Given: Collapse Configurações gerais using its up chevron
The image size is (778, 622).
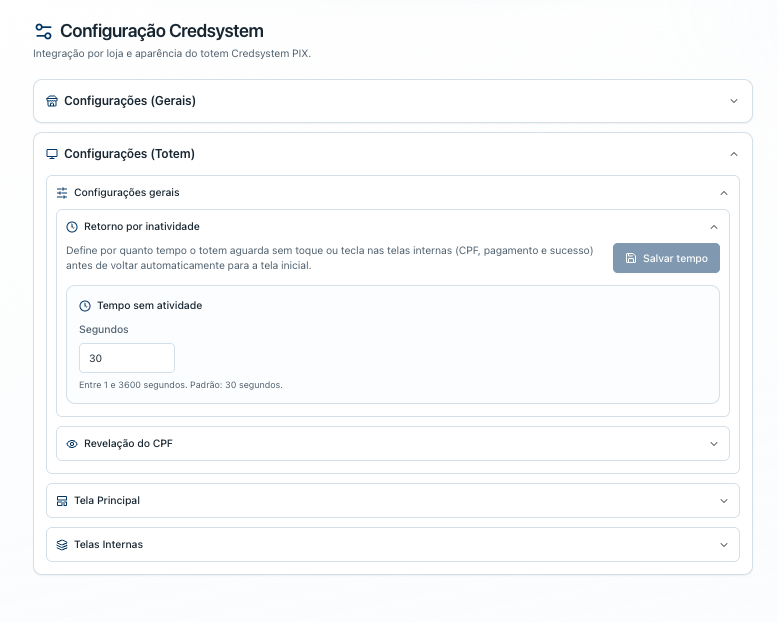Looking at the screenshot, I should pyautogui.click(x=724, y=193).
